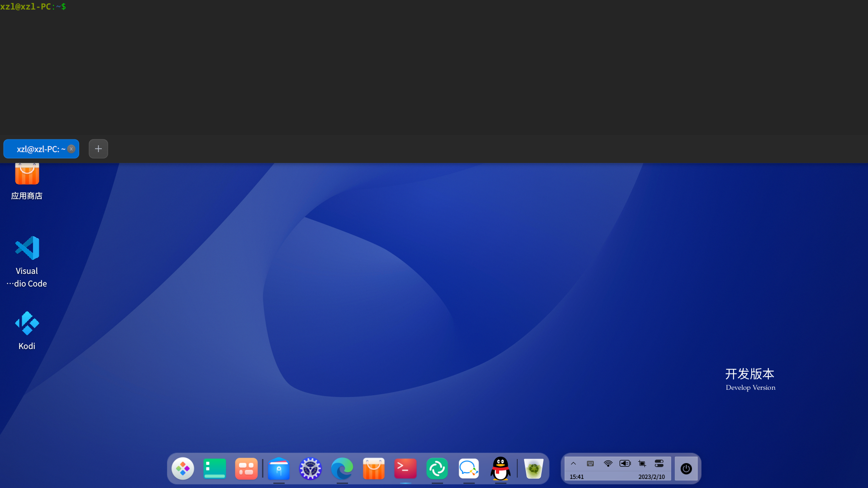Viewport: 868px width, 488px height.
Task: Click the power button in dock
Action: click(686, 469)
